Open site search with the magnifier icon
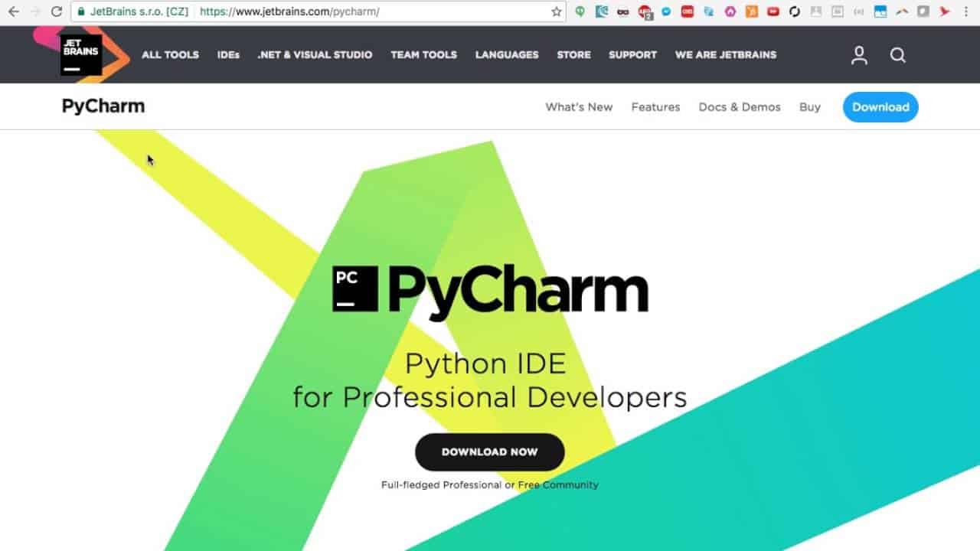 898,55
